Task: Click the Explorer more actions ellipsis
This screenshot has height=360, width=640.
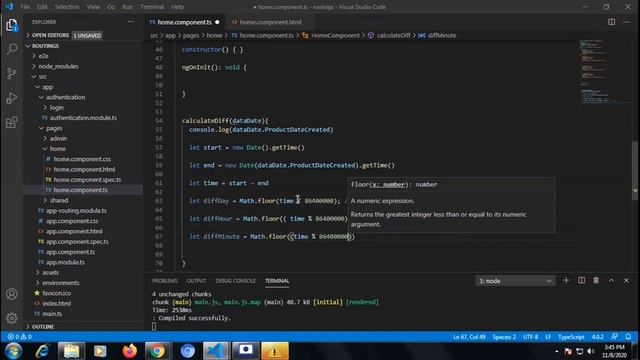Action: tap(131, 22)
